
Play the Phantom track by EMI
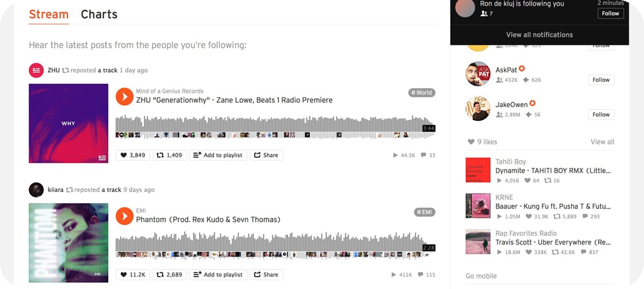pos(125,216)
